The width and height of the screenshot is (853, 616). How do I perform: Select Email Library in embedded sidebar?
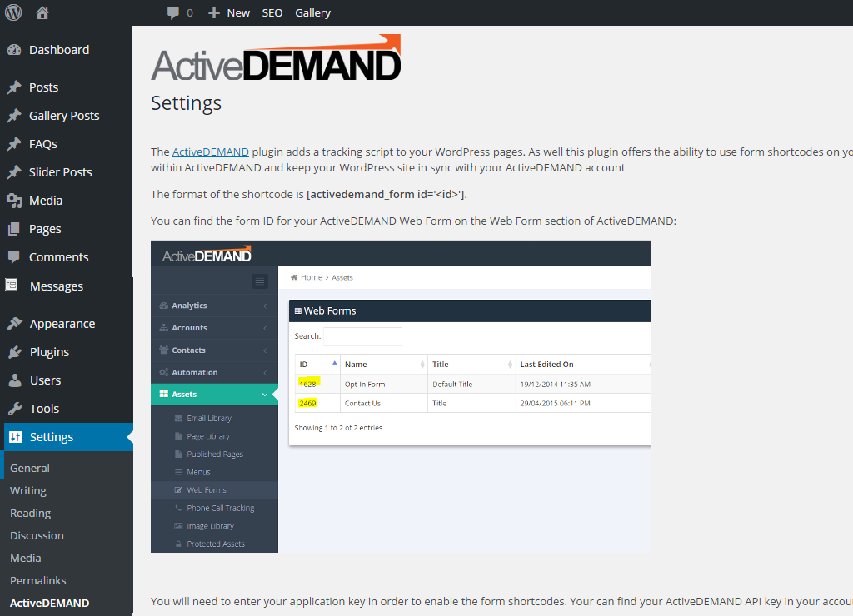tap(209, 418)
